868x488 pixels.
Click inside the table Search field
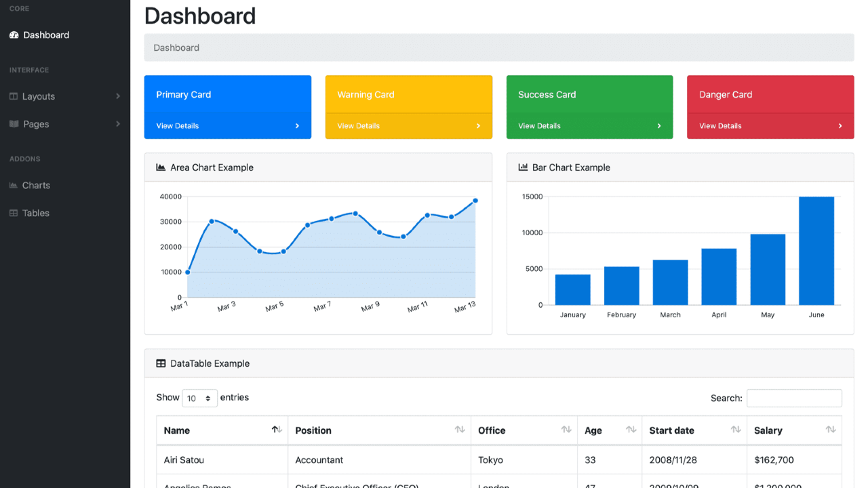click(x=793, y=398)
